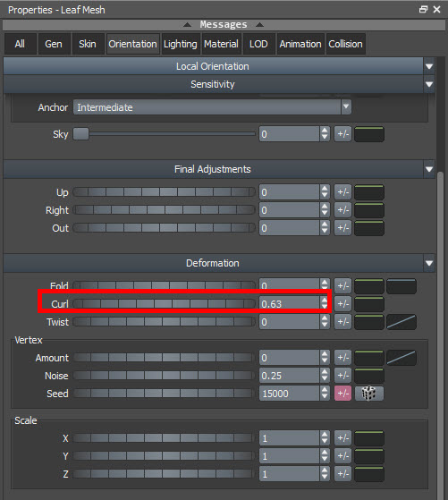Toggle the Twist +/- variance button
The width and height of the screenshot is (448, 500).
342,322
